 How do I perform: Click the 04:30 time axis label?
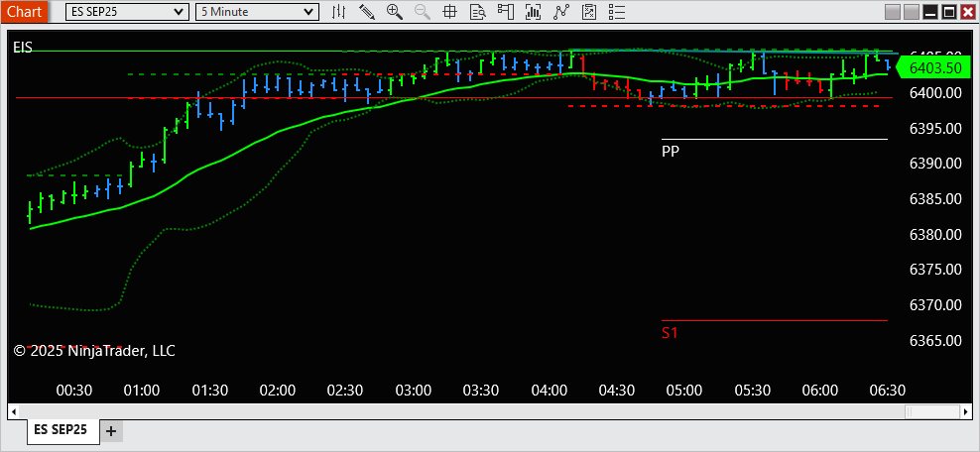click(617, 391)
